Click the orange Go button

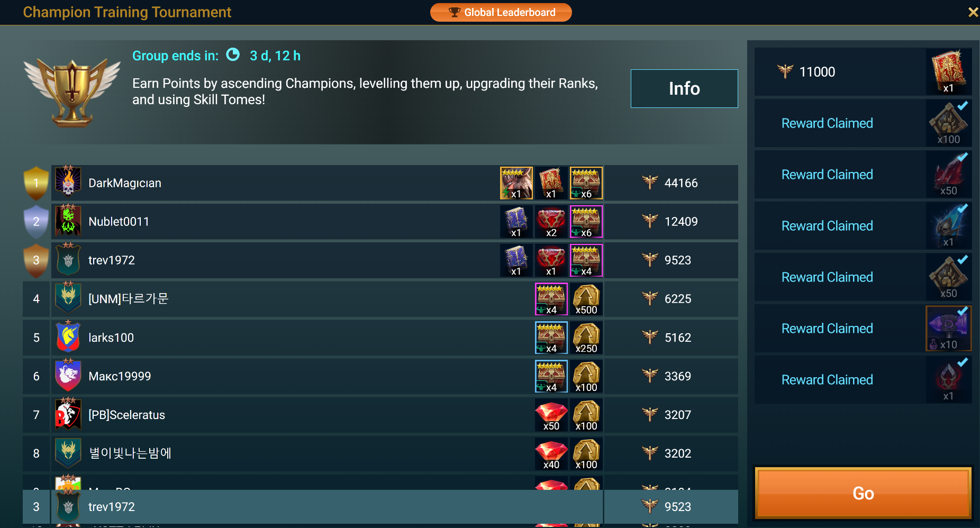pyautogui.click(x=863, y=493)
